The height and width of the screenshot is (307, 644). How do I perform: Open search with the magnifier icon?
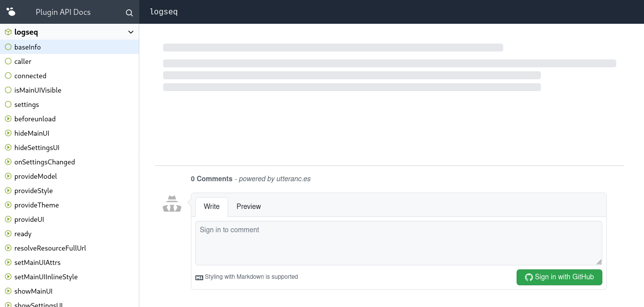point(129,13)
